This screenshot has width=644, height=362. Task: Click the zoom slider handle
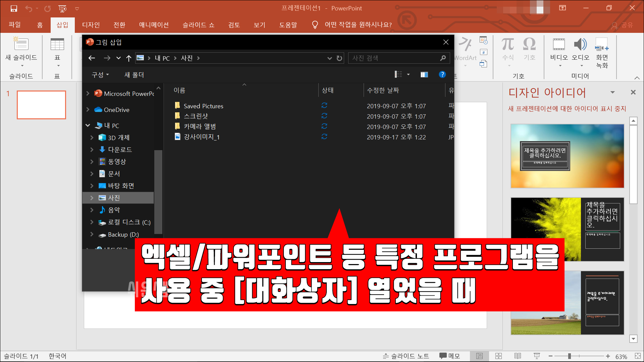[569, 356]
